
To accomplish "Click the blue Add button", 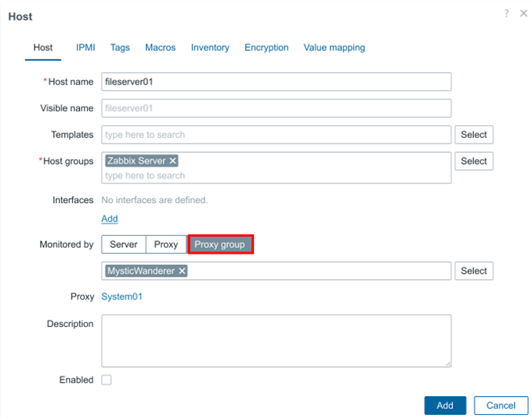I will pyautogui.click(x=445, y=405).
